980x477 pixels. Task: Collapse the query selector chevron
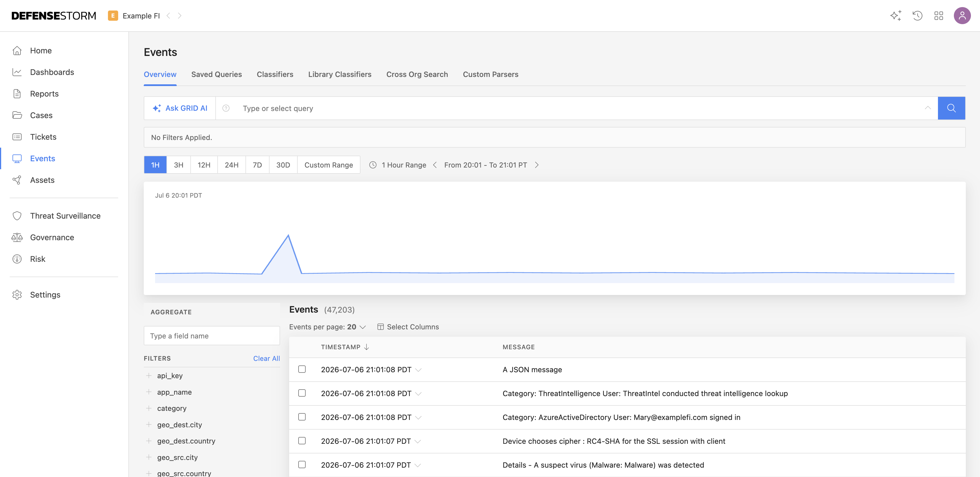click(x=928, y=108)
